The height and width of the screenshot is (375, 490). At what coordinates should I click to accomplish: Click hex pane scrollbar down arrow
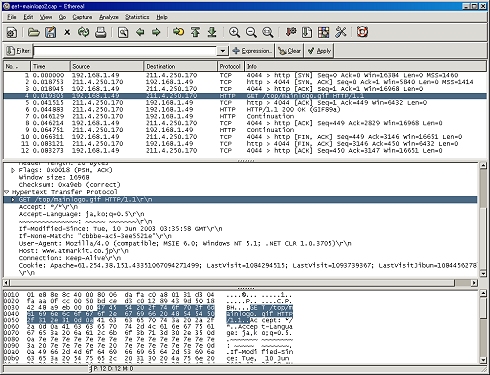click(x=483, y=360)
